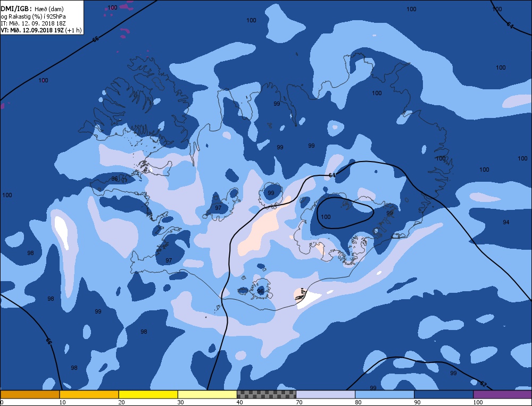
Task: Click the dark blue 90–100 legend swatch
Action: pyautogui.click(x=444, y=394)
